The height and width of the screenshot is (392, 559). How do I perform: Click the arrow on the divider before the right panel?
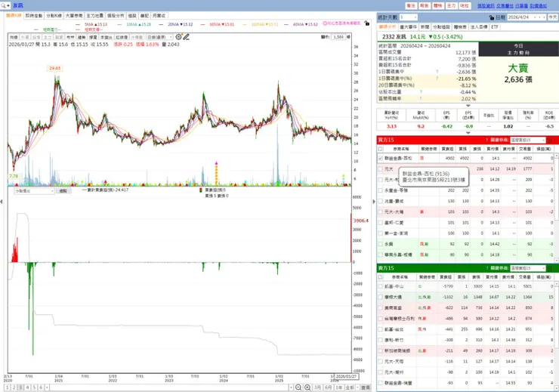374,202
